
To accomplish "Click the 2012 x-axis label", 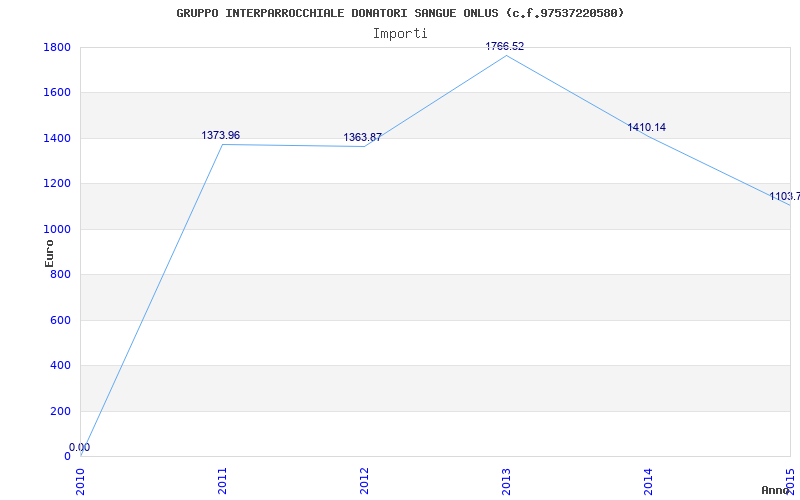I will click(364, 482).
